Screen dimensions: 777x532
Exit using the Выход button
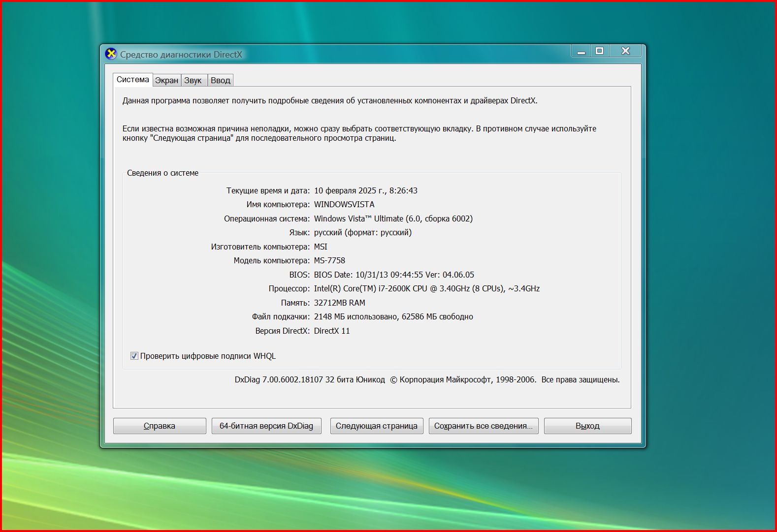587,426
